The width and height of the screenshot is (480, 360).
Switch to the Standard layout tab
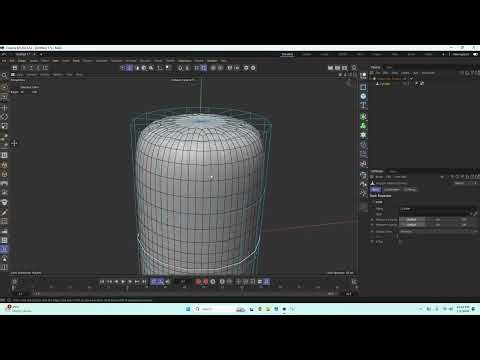point(287,54)
